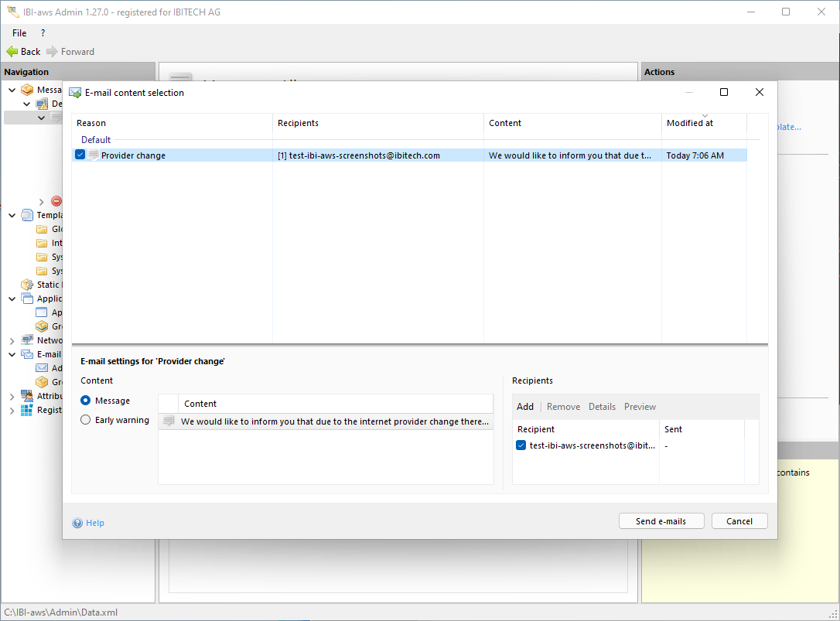Open the question mark help menu
The image size is (840, 621).
[x=43, y=33]
